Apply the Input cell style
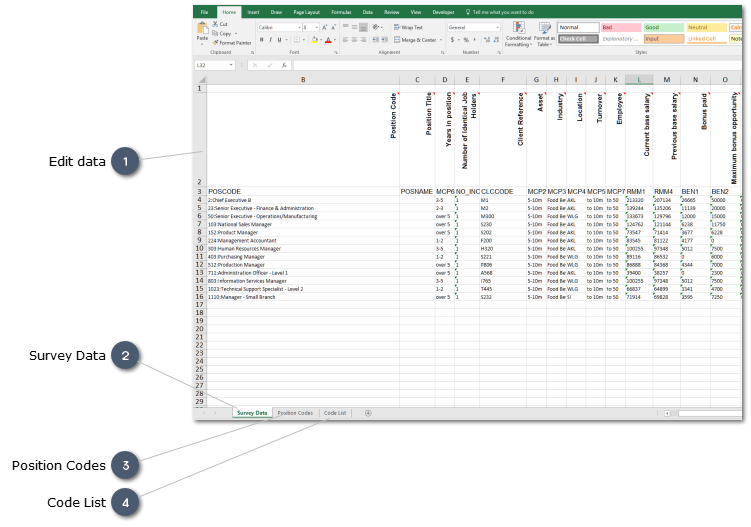Image resolution: width=751 pixels, height=527 pixels. (x=664, y=39)
